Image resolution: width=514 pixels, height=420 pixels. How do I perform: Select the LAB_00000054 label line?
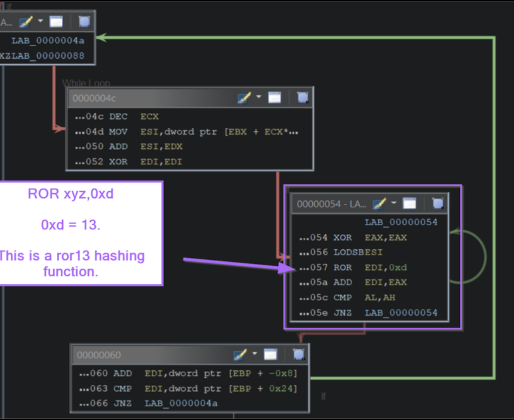[401, 222]
